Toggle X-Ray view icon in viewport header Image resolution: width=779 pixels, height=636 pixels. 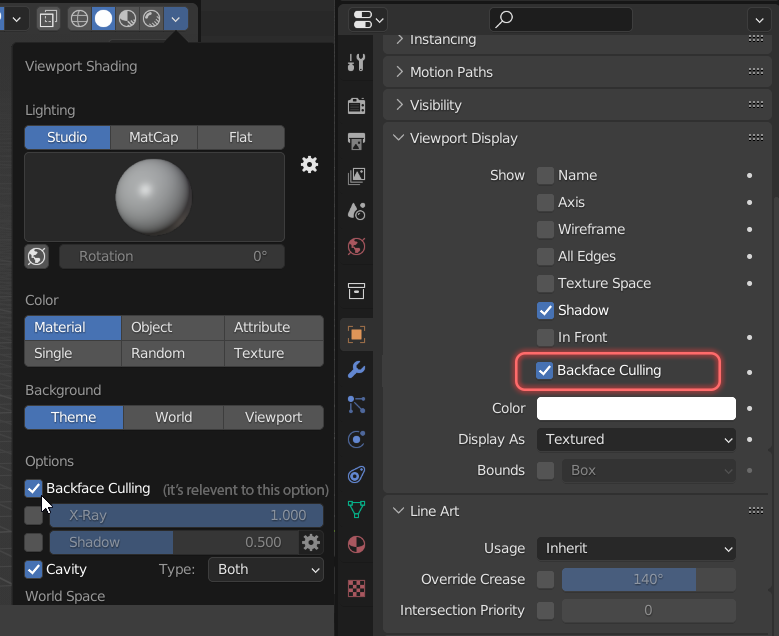[x=48, y=19]
